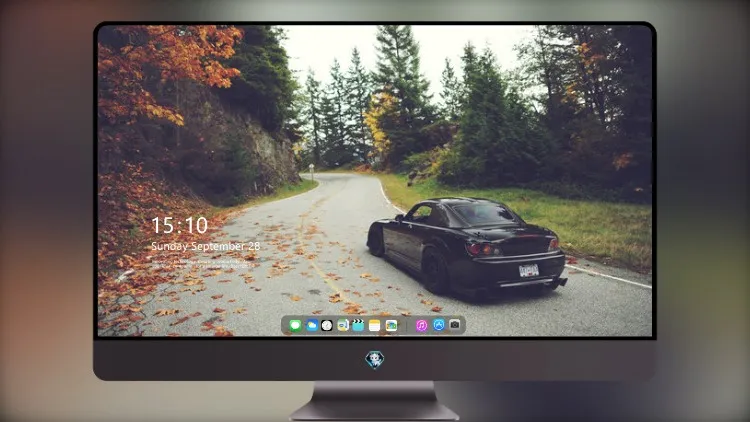Click the Sunday September 28 date text
This screenshot has height=422, width=750.
[206, 246]
